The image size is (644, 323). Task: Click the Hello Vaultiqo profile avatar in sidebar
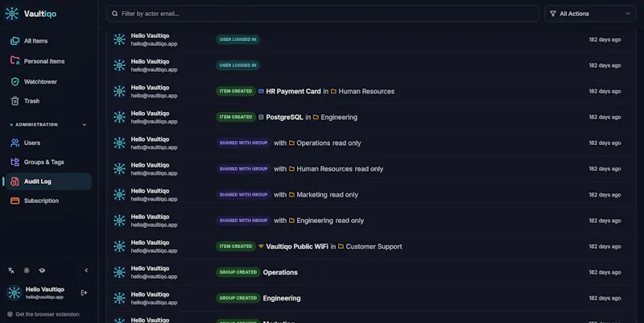pyautogui.click(x=14, y=292)
